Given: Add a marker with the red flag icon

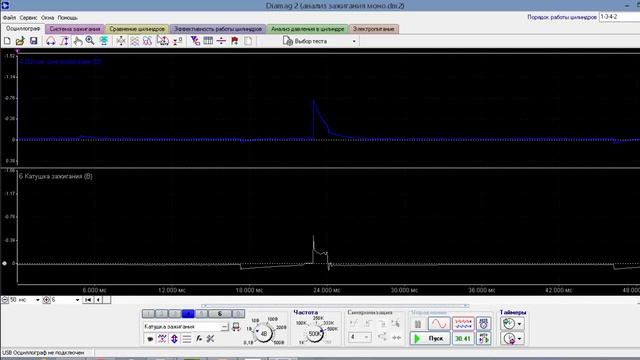Looking at the screenshot, I should 235,41.
